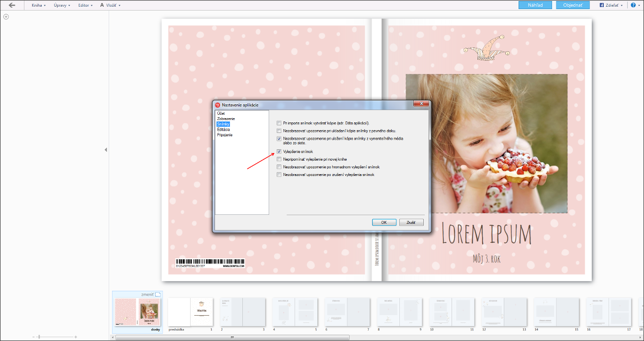This screenshot has width=644, height=341.
Task: Click the LOREM IPSUM cover title
Action: [x=486, y=234]
